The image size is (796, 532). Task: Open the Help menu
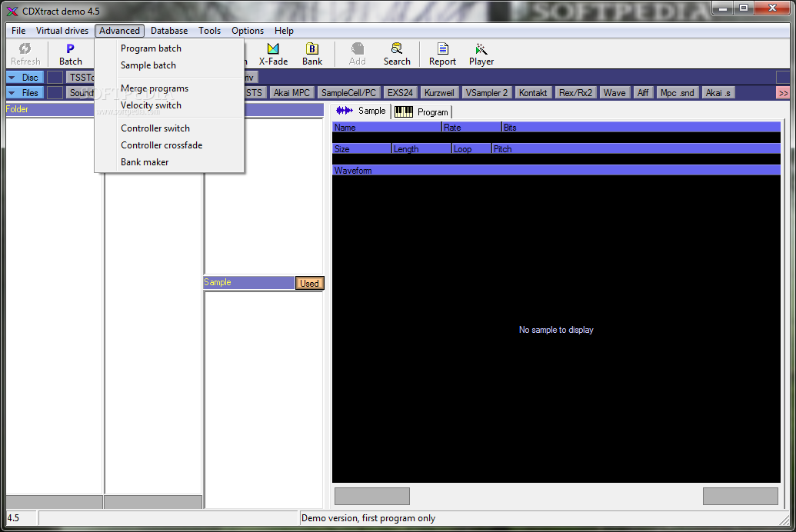pos(285,31)
